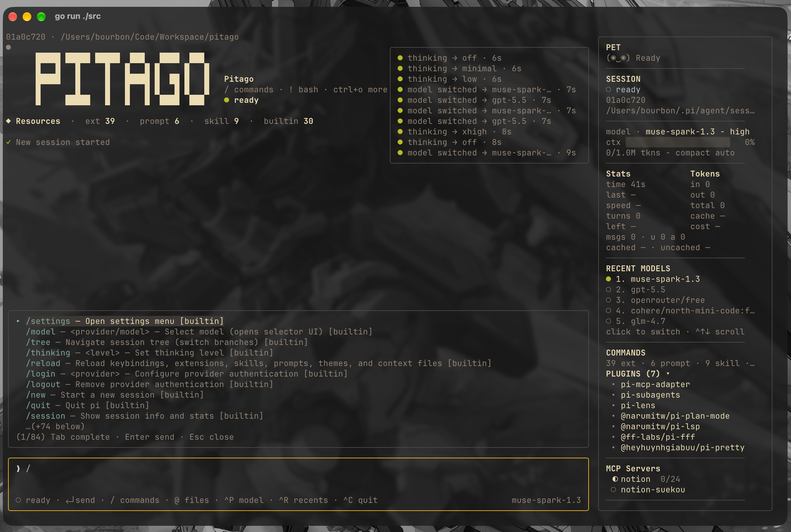Click the New session started checkmark icon
791x532 pixels.
click(x=8, y=142)
